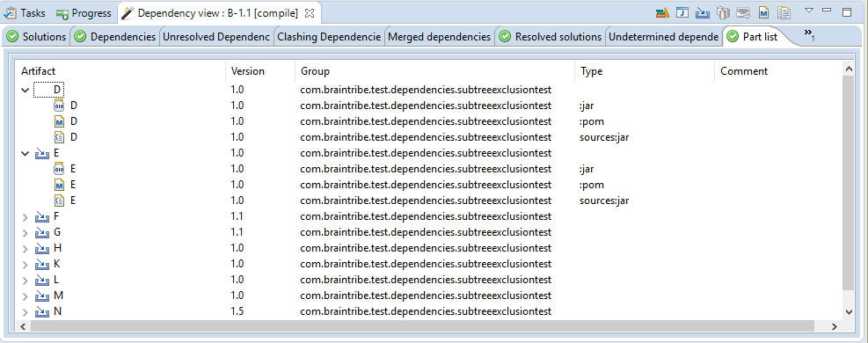Click the horizontal scrollbar right arrow
Screen dimensions: 868x343
(835, 327)
